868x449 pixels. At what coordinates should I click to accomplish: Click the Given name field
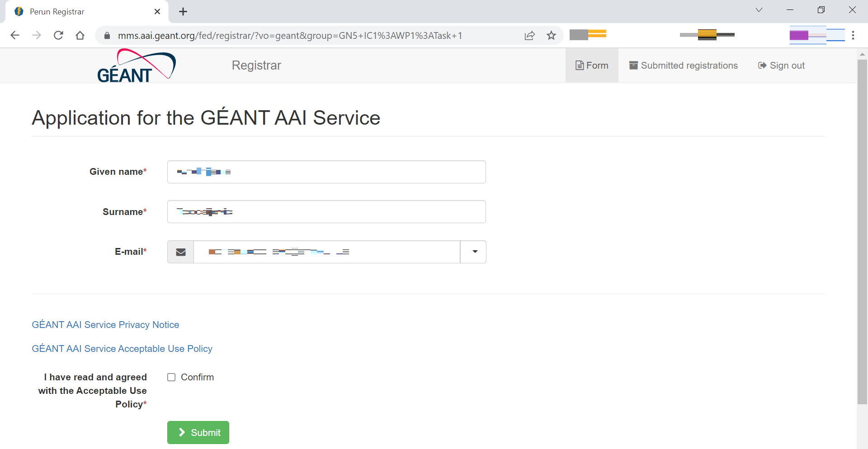[326, 172]
